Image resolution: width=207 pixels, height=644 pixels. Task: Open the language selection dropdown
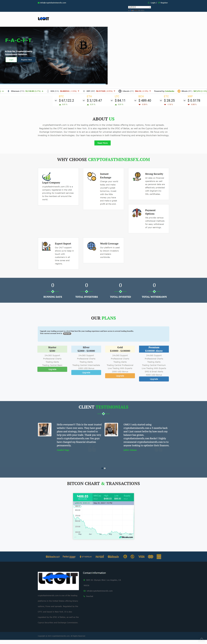coord(139,7)
